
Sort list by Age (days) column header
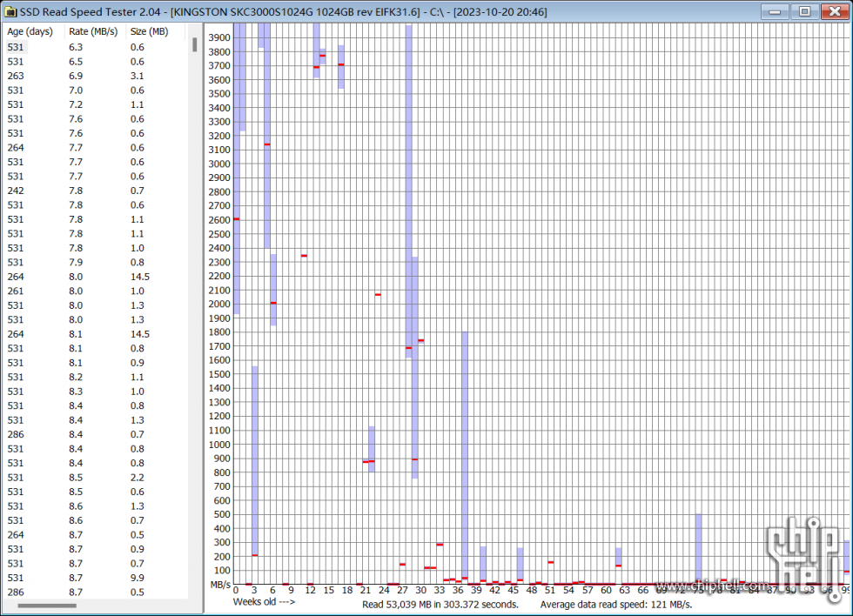(x=34, y=31)
